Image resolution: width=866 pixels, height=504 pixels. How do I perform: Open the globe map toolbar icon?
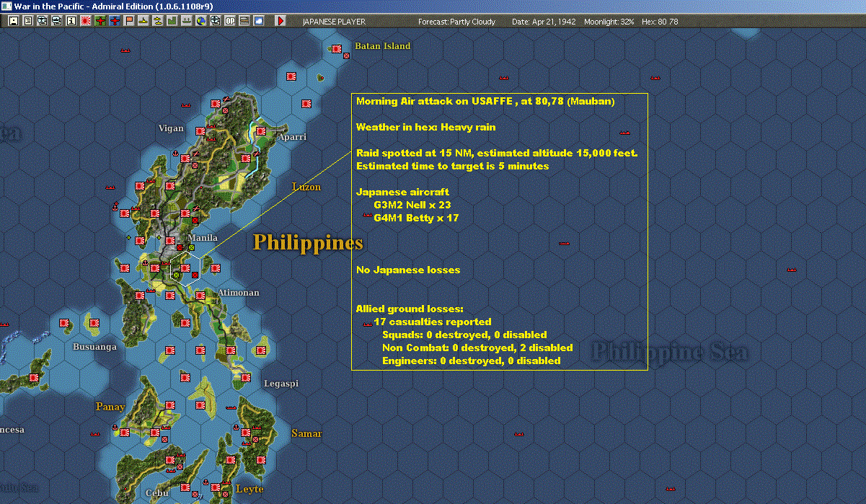coord(200,21)
